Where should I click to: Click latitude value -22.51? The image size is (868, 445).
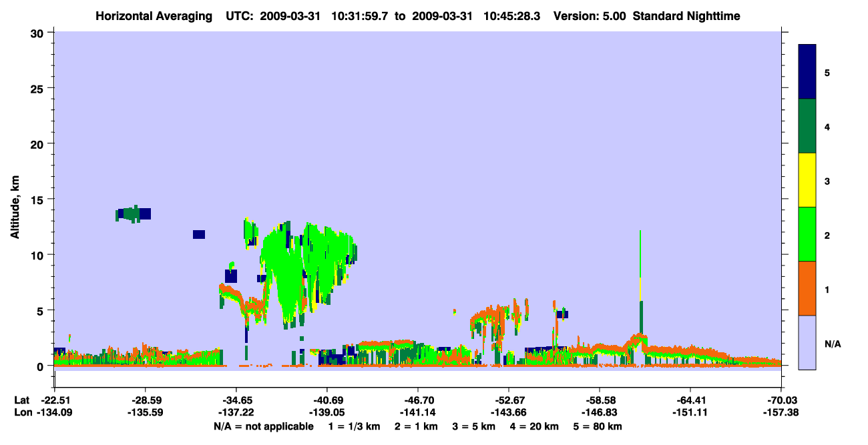54,400
